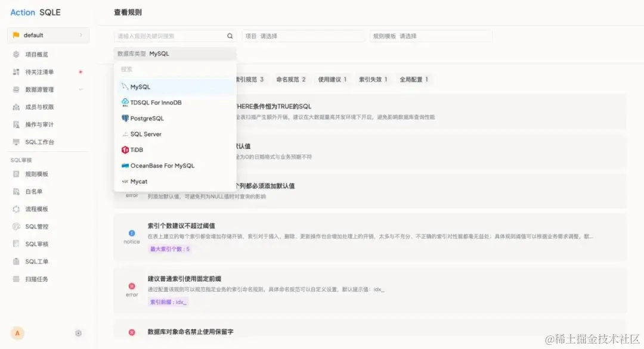This screenshot has height=349, width=644.
Task: Switch to 全局配置 1 tab
Action: (x=414, y=80)
